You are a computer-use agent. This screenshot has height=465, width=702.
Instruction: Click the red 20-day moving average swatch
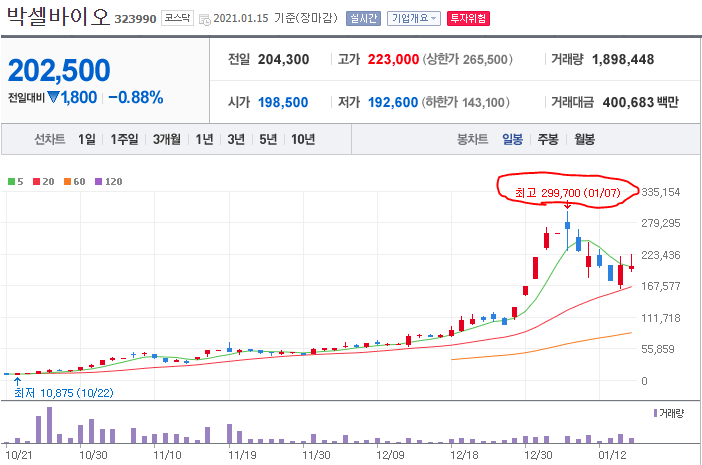[37, 181]
